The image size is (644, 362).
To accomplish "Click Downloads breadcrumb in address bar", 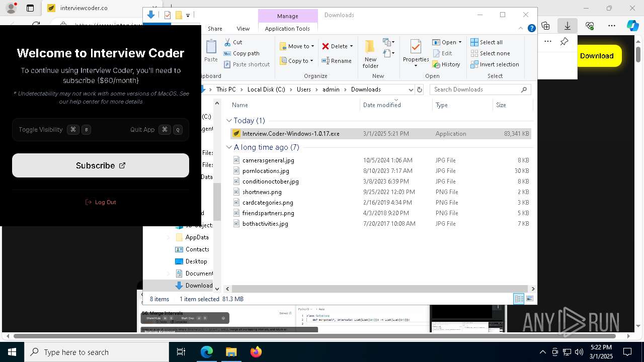I will pos(366,89).
